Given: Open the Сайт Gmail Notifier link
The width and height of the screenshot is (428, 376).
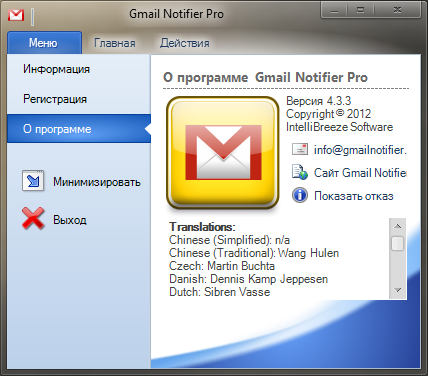Looking at the screenshot, I should 360,173.
